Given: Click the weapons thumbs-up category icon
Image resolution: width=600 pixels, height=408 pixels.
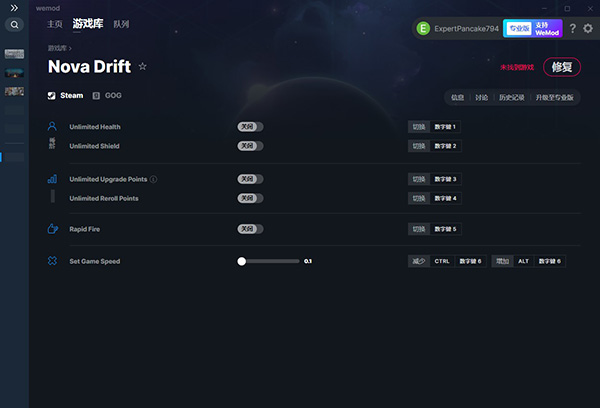Looking at the screenshot, I should [x=52, y=228].
